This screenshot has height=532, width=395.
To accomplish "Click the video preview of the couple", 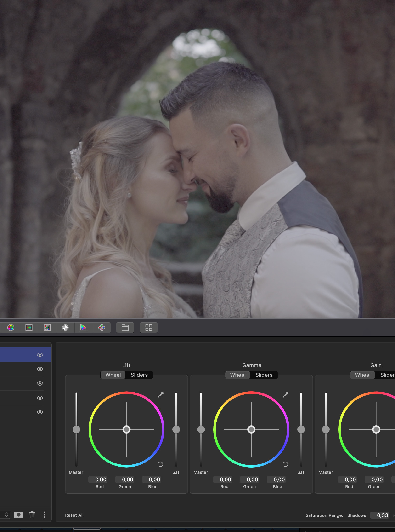I will 197,159.
